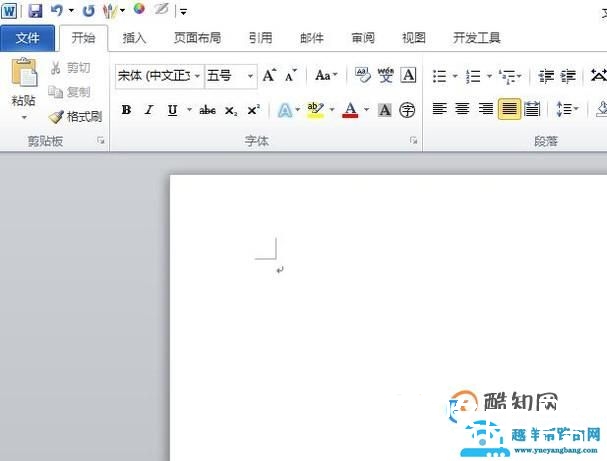Click the Shrink Font icon

point(291,75)
